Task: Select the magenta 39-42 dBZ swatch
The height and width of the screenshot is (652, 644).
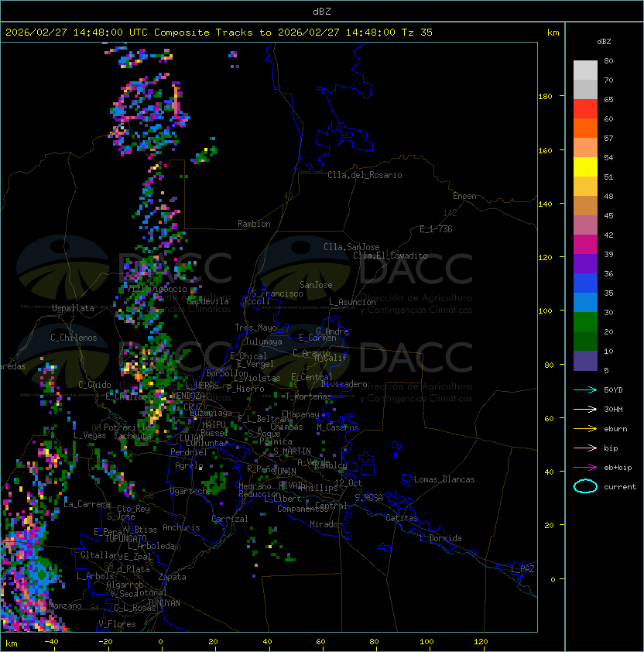Action: (x=585, y=245)
